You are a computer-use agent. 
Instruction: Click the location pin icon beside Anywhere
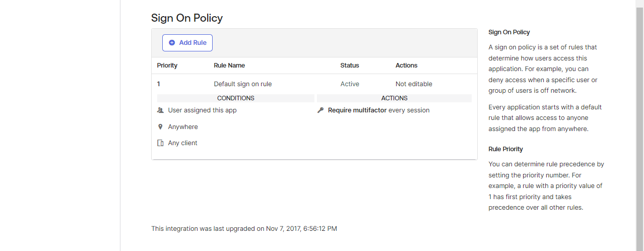(x=160, y=127)
